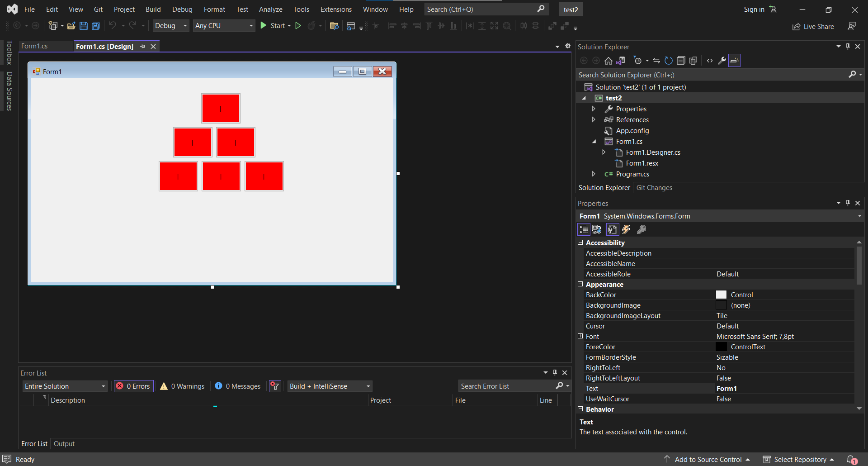Click the Collapse All icon in Solution Explorer
This screenshot has width=868, height=466.
pyautogui.click(x=681, y=61)
